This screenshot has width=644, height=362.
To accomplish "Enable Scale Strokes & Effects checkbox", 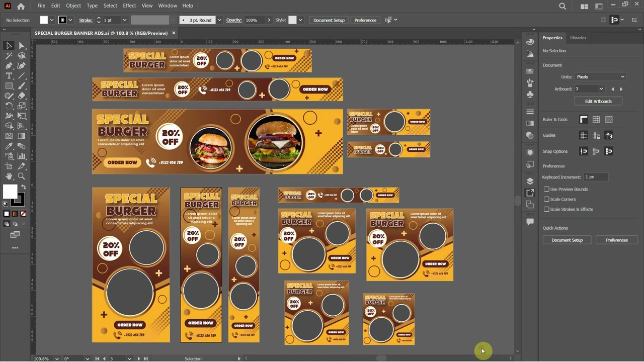I will pos(546,209).
